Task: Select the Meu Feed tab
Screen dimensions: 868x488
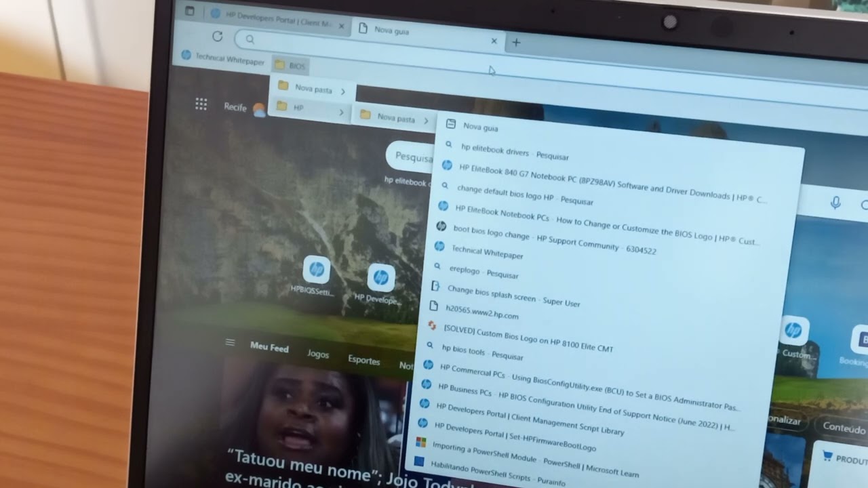Action: [x=269, y=347]
